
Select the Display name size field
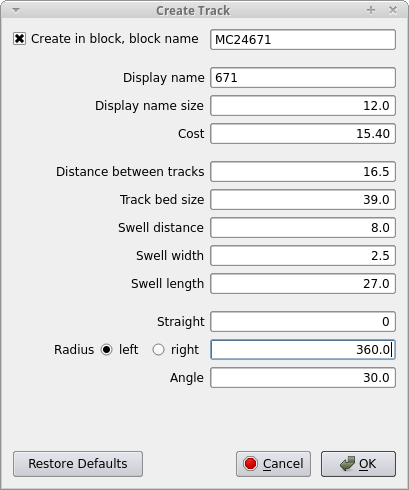303,106
